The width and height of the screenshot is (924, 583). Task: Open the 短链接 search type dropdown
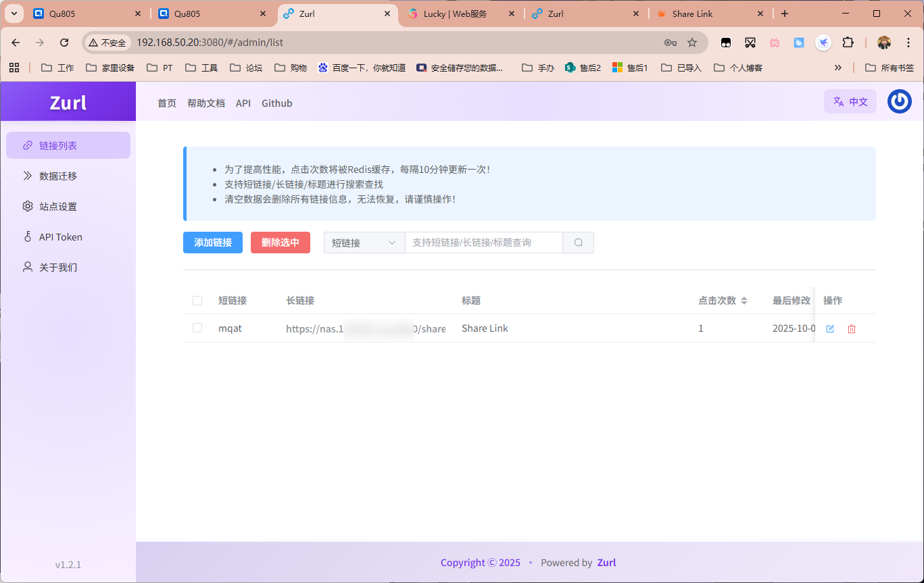click(364, 242)
